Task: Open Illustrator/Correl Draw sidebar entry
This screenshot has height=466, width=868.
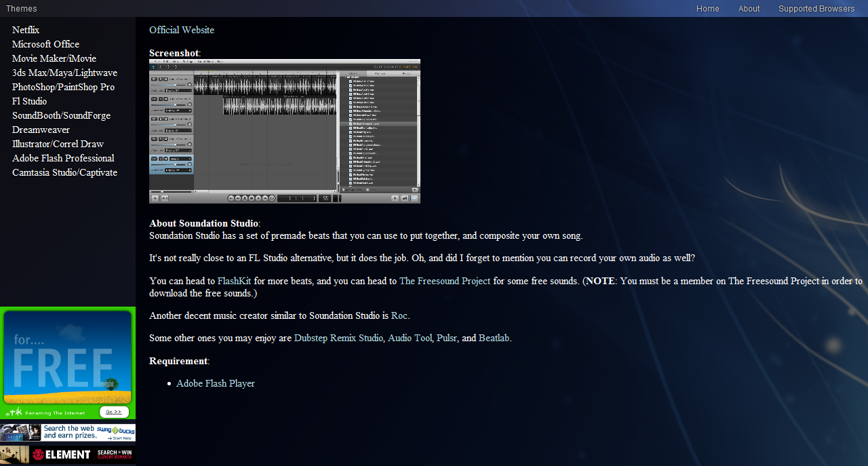Action: point(58,144)
